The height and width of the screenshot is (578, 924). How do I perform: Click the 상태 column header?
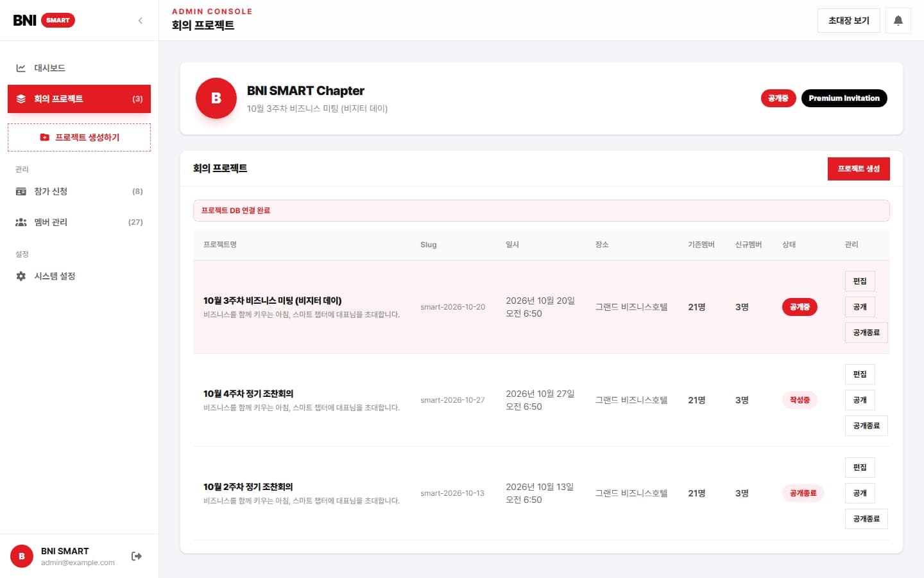(x=789, y=245)
